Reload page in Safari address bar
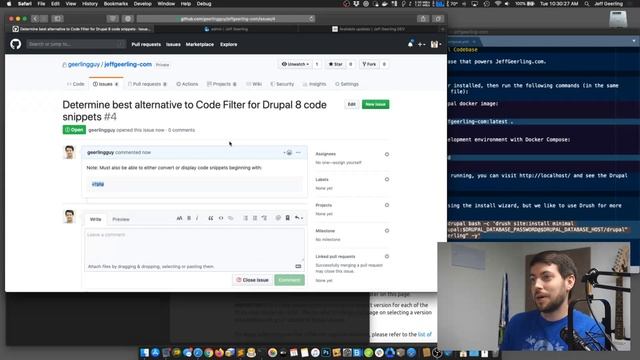The width and height of the screenshot is (640, 360). click(311, 19)
